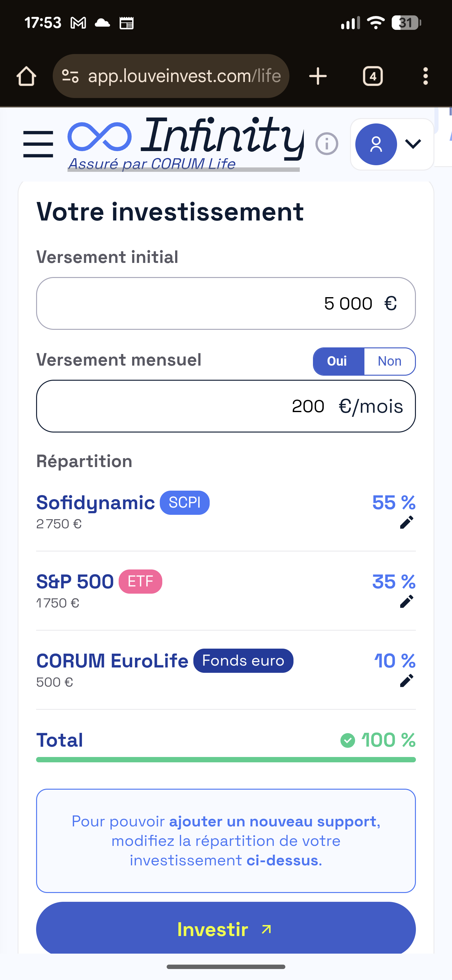Image resolution: width=452 pixels, height=980 pixels.
Task: Open the hamburger navigation menu
Action: pyautogui.click(x=38, y=144)
